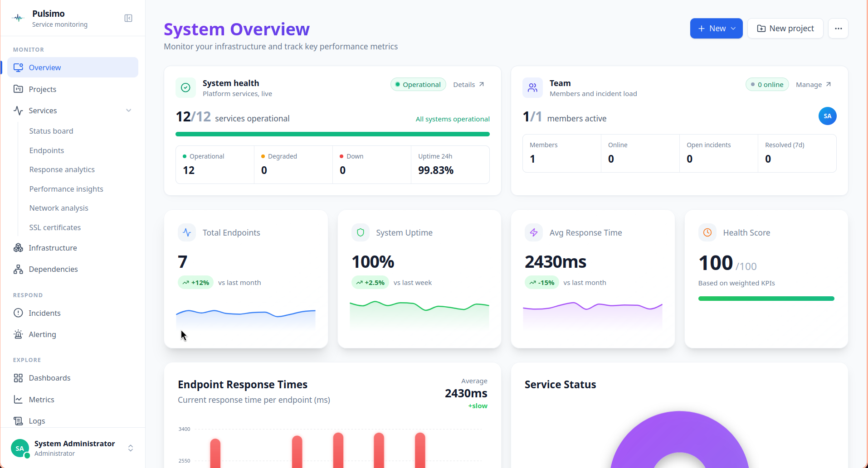Viewport: 868px width, 468px height.
Task: Open Network analysis in the sidebar
Action: pos(59,208)
